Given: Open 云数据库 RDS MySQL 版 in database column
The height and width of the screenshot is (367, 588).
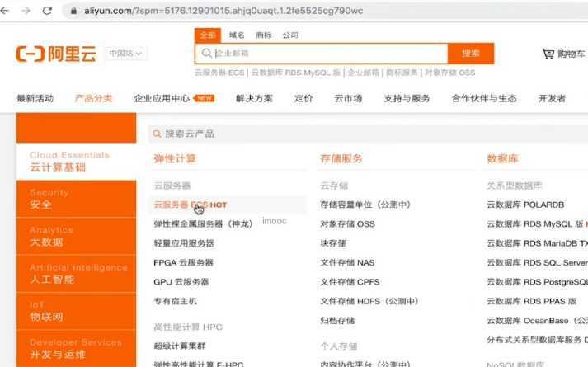Looking at the screenshot, I should (x=535, y=224).
